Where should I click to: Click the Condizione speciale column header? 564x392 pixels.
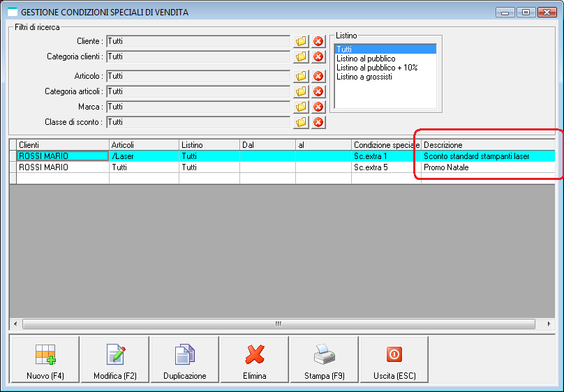pyautogui.click(x=386, y=145)
